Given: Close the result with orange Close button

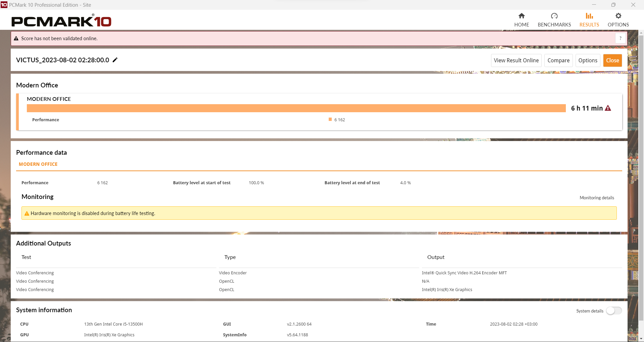Looking at the screenshot, I should point(612,61).
